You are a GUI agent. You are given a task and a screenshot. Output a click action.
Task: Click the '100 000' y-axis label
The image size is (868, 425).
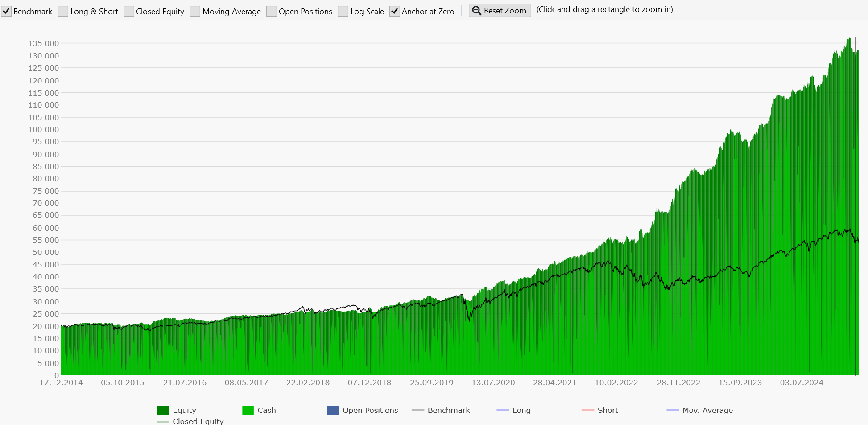tap(43, 129)
